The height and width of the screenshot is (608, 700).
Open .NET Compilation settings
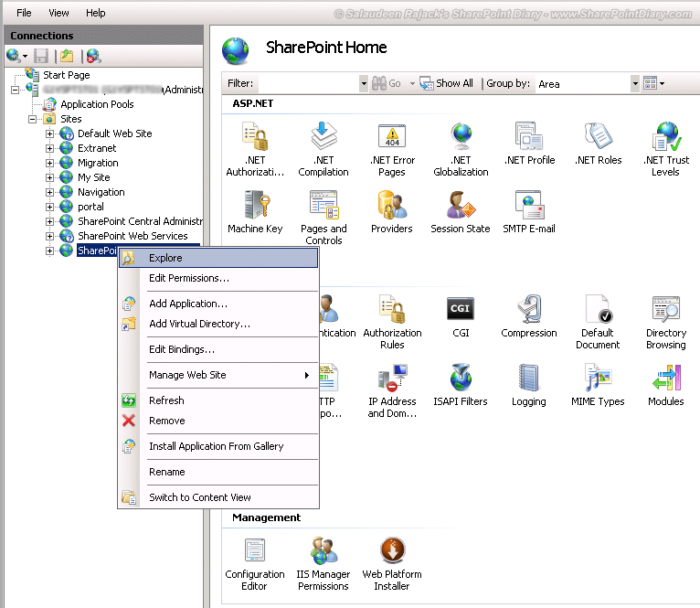[x=323, y=149]
